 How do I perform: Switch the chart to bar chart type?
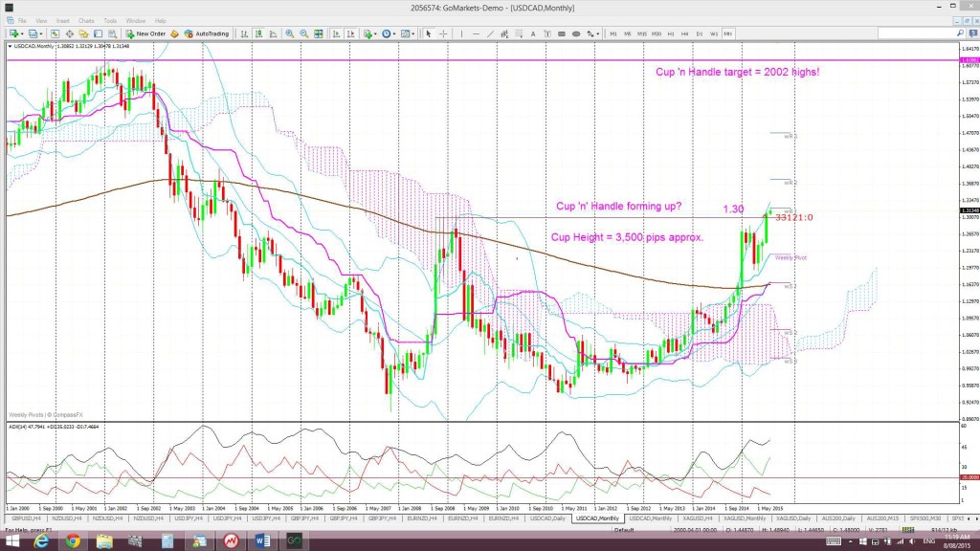[x=244, y=33]
